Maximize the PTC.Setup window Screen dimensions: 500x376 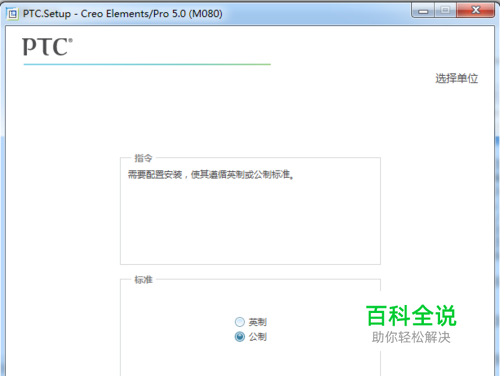pyautogui.click(x=445, y=11)
